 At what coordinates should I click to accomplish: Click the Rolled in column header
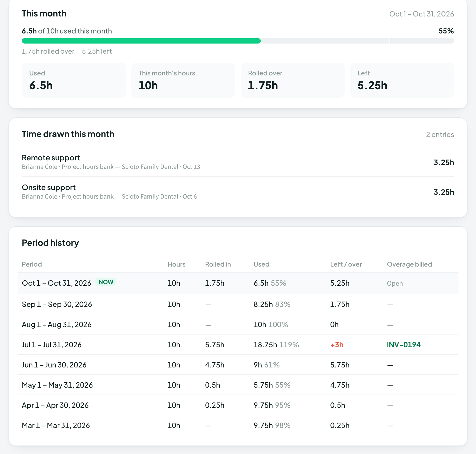(218, 264)
